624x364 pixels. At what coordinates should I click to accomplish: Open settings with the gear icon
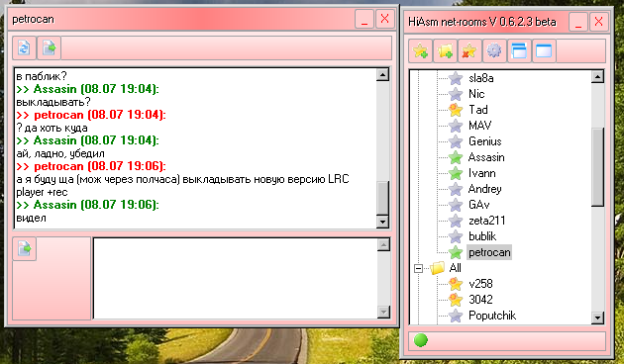pyautogui.click(x=494, y=50)
